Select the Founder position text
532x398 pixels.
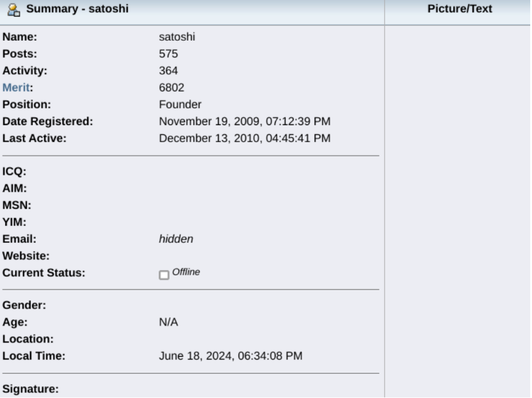pyautogui.click(x=180, y=105)
